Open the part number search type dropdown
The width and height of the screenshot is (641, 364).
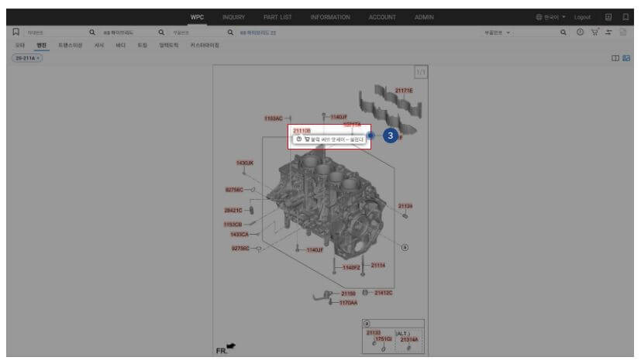(x=497, y=33)
